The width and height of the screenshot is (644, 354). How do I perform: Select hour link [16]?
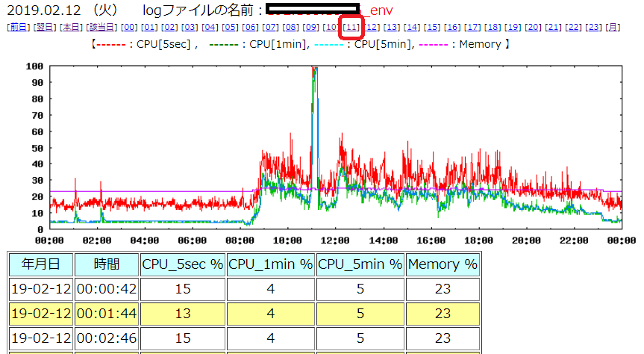click(452, 27)
